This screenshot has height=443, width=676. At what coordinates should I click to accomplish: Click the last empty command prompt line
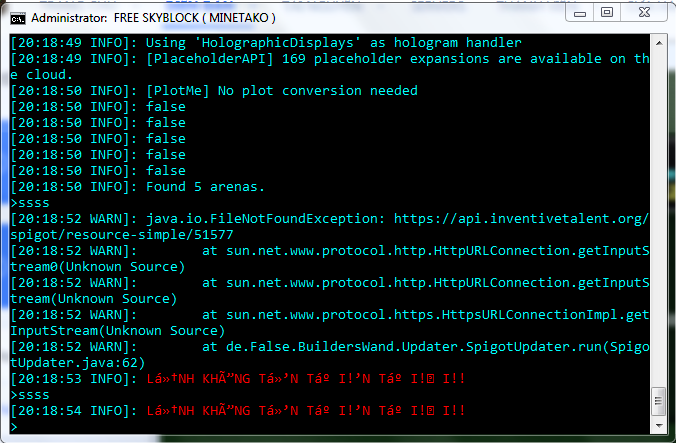pos(200,427)
